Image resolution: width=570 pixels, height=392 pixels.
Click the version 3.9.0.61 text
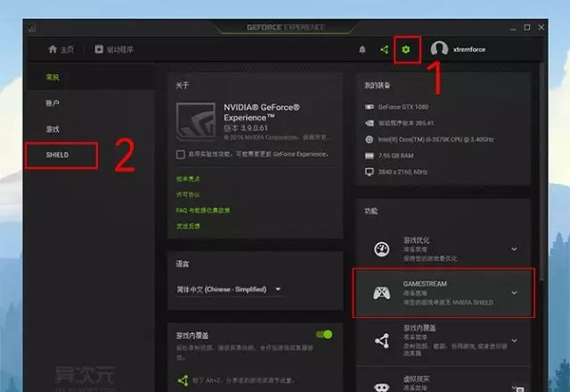pyautogui.click(x=246, y=128)
